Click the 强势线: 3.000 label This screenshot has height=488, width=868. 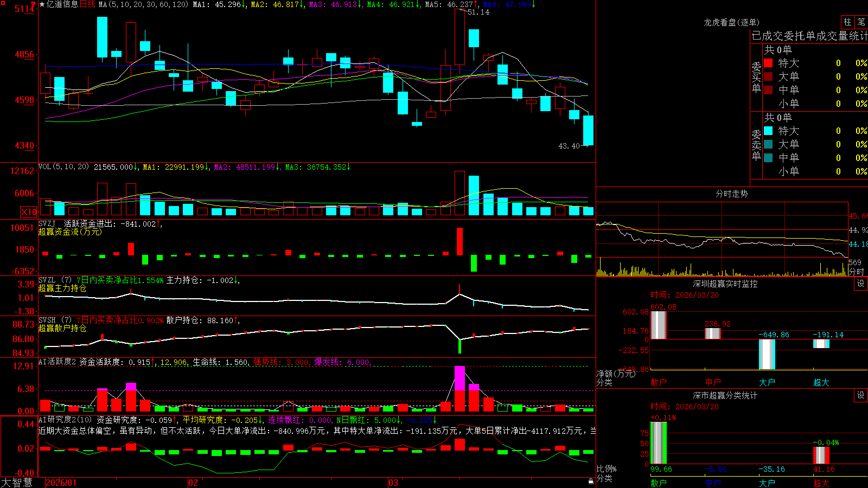coord(282,362)
